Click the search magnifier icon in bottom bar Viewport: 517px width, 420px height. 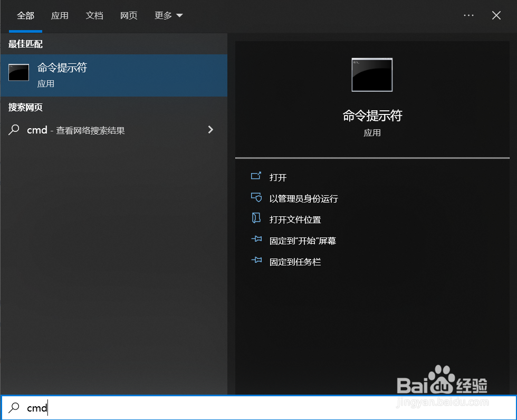coord(13,408)
